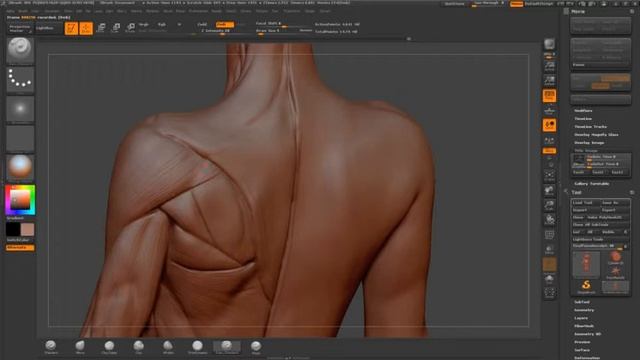Toggle the PolyF polyframe icon
Image resolution: width=640 pixels, height=360 pixels.
click(549, 235)
